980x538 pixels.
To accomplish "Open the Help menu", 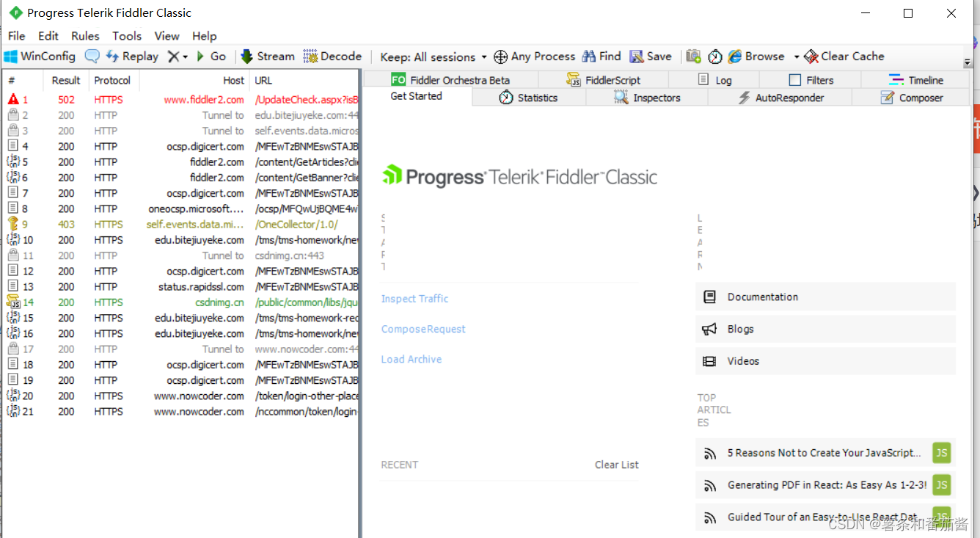I will point(205,35).
